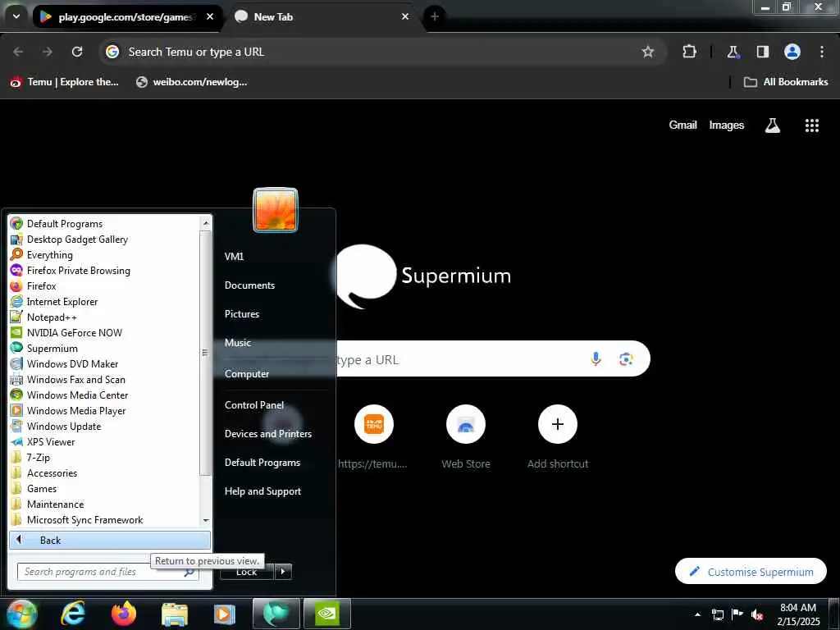
Task: Click the programs list scroll-down arrow
Action: (x=206, y=521)
